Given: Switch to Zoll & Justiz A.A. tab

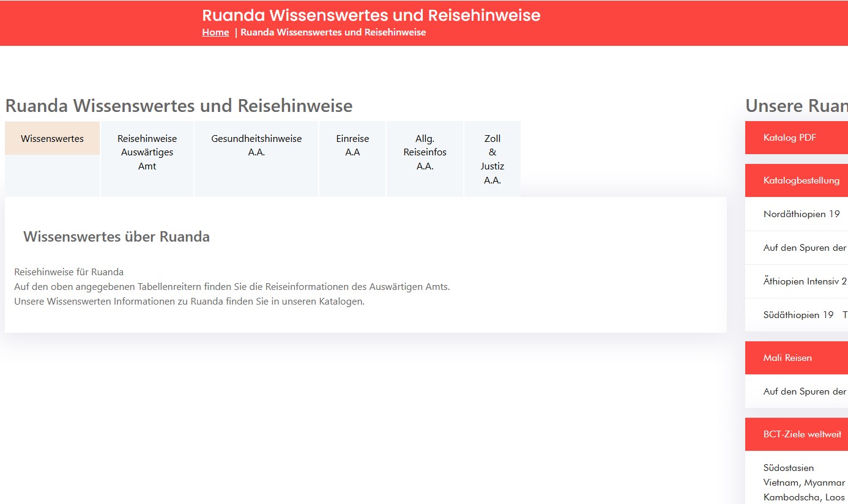Looking at the screenshot, I should pos(492,159).
